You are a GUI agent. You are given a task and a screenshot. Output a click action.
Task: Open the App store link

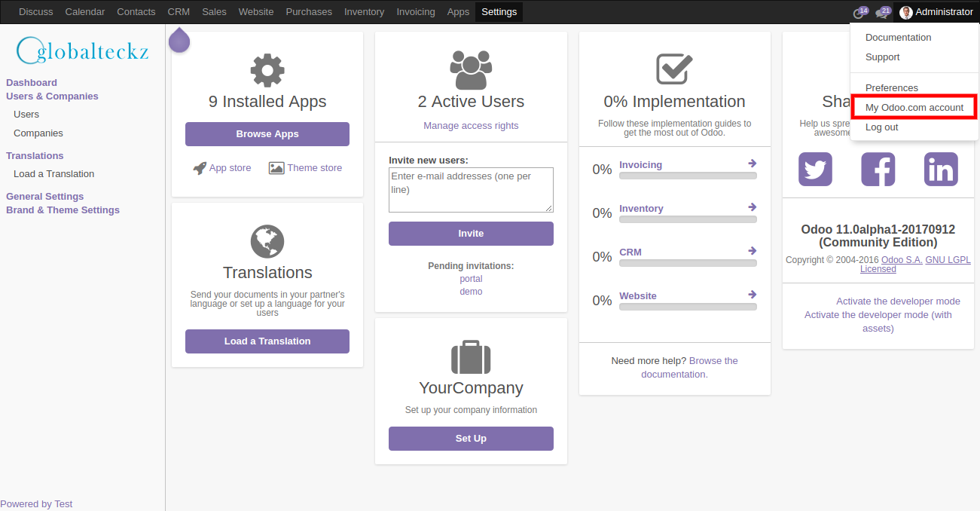coord(230,168)
